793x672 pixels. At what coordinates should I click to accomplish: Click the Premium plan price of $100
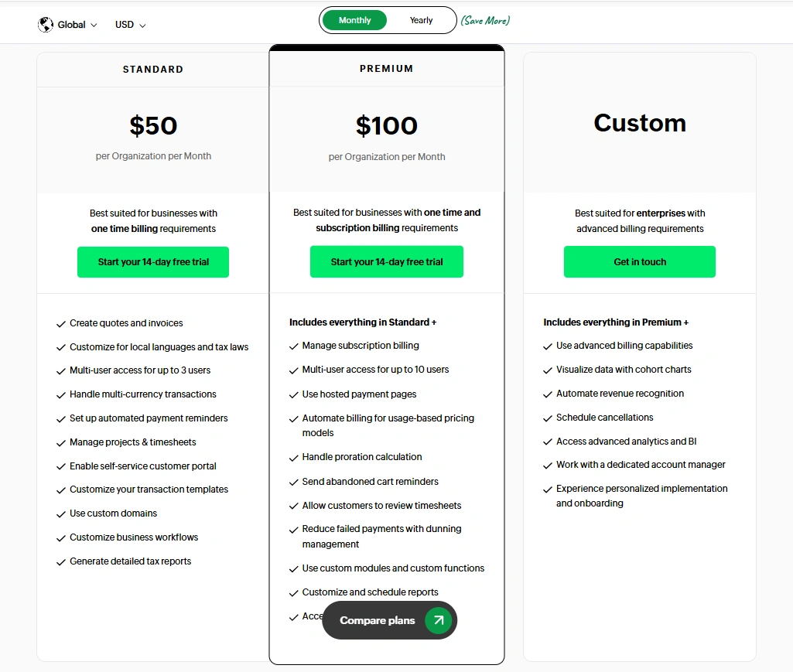point(387,125)
